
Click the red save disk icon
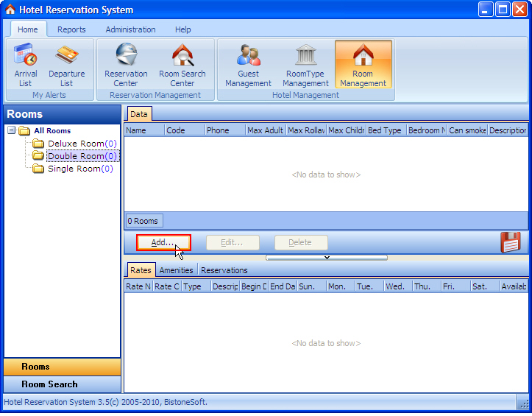pos(510,242)
